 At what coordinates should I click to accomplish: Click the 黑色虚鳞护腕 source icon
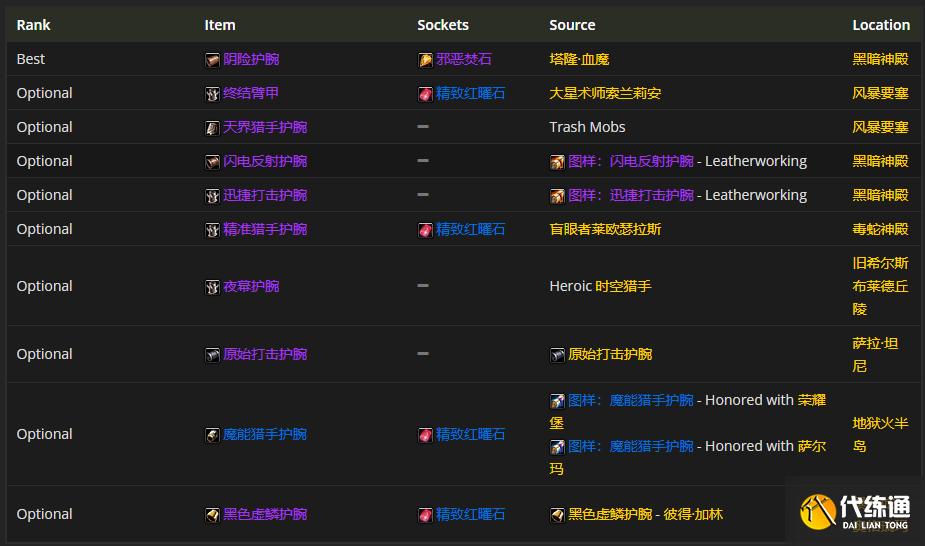[557, 515]
